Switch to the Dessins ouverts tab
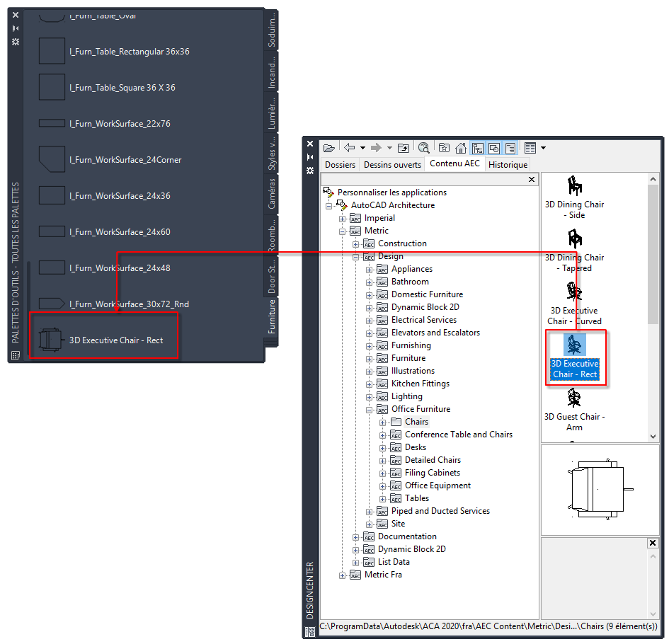 [x=392, y=165]
